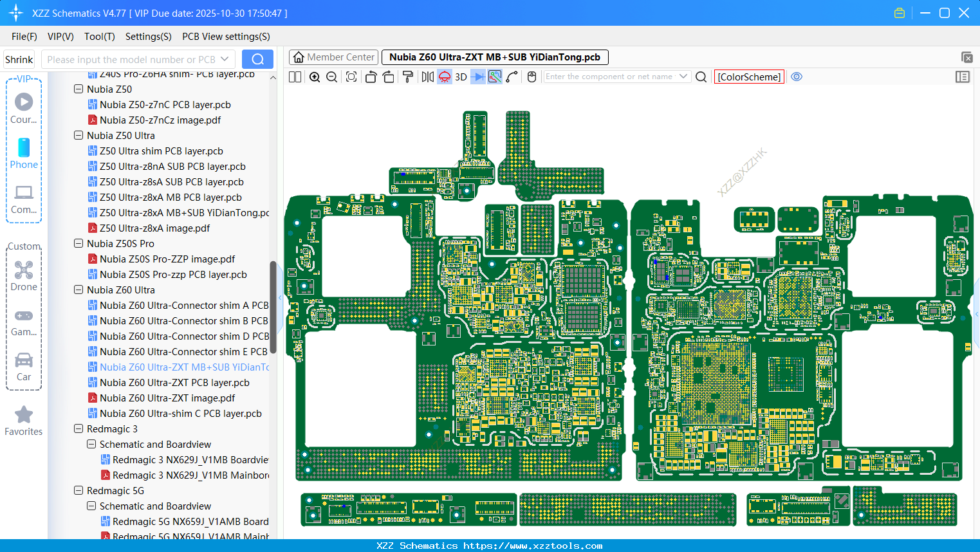Toggle the right side panel icon
This screenshot has width=980, height=552.
pyautogui.click(x=962, y=77)
